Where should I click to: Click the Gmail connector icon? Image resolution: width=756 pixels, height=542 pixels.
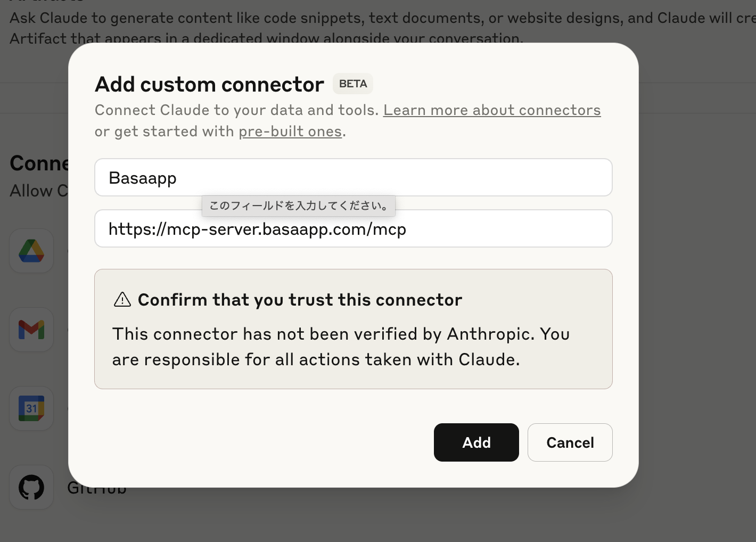31,330
